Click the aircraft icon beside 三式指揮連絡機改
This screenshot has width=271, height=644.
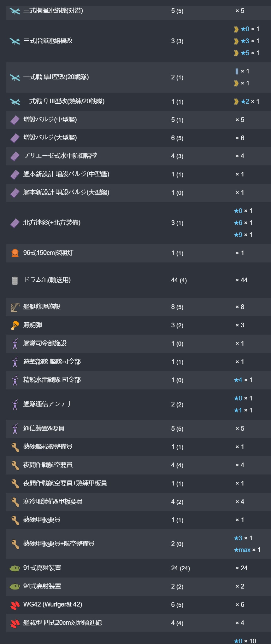click(15, 41)
